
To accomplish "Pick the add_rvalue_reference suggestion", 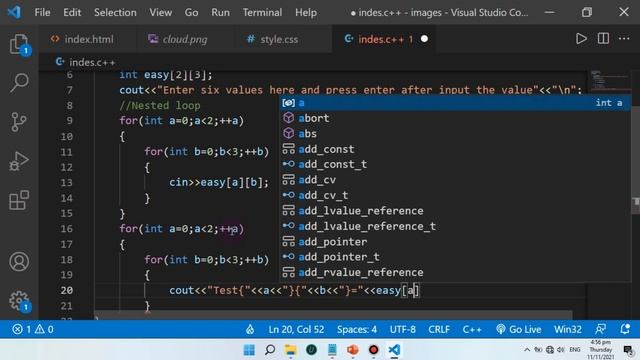I will coord(455,273).
